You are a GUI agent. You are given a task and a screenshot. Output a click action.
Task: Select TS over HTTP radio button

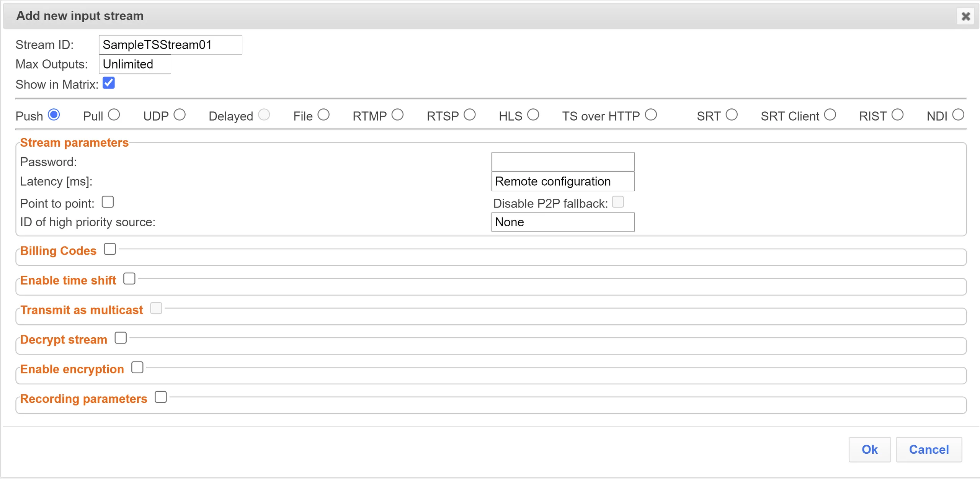click(650, 115)
